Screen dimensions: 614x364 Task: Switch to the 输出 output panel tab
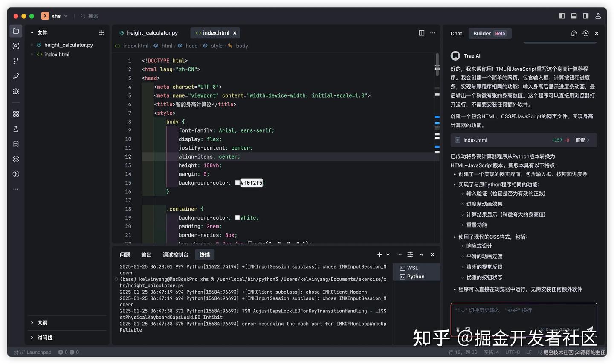tap(146, 254)
